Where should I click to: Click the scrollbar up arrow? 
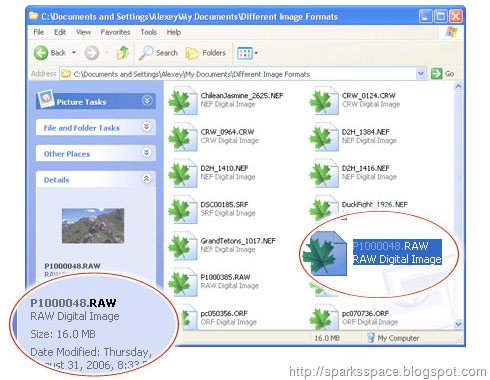458,87
